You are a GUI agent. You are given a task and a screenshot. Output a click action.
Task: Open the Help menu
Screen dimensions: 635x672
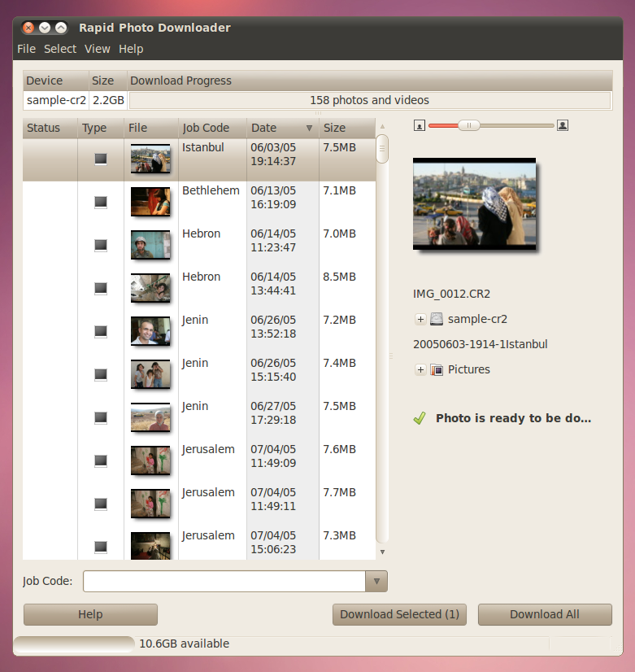pyautogui.click(x=131, y=49)
